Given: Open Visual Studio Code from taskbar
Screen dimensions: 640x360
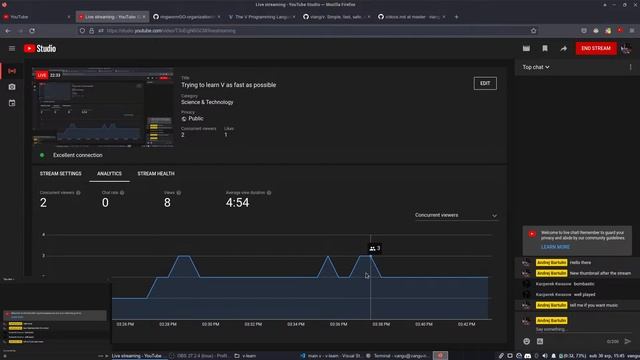Looking at the screenshot, I should click(x=331, y=356).
